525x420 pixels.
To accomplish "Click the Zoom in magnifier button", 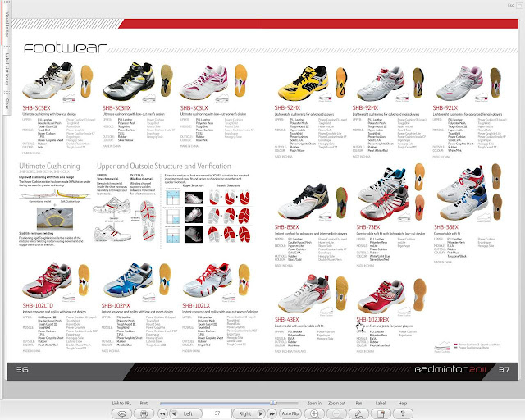I will tap(314, 413).
